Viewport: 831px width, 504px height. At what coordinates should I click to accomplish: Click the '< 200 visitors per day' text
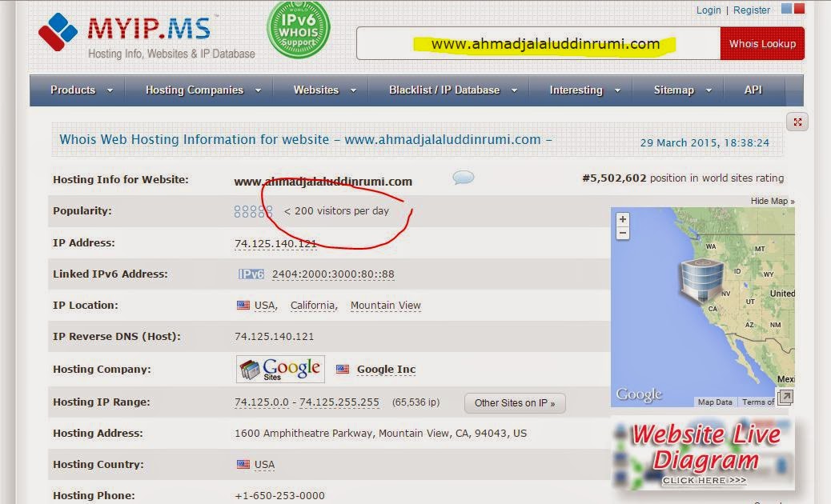point(336,210)
